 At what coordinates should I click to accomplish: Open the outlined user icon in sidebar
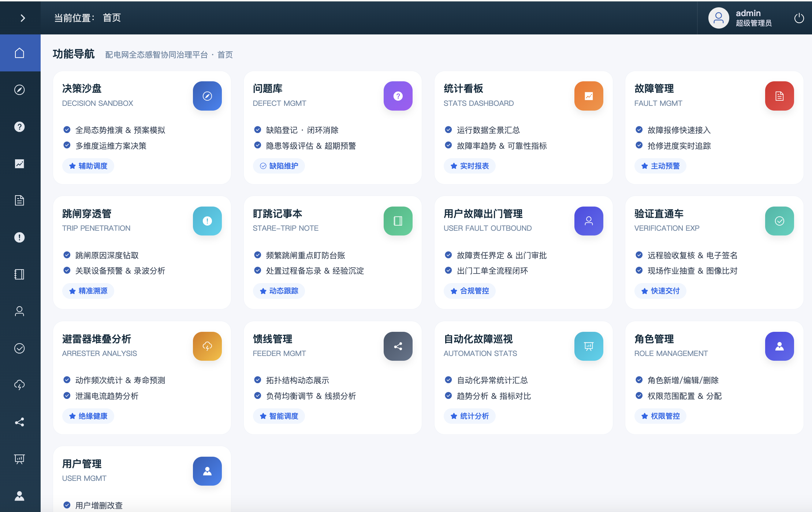click(x=19, y=311)
